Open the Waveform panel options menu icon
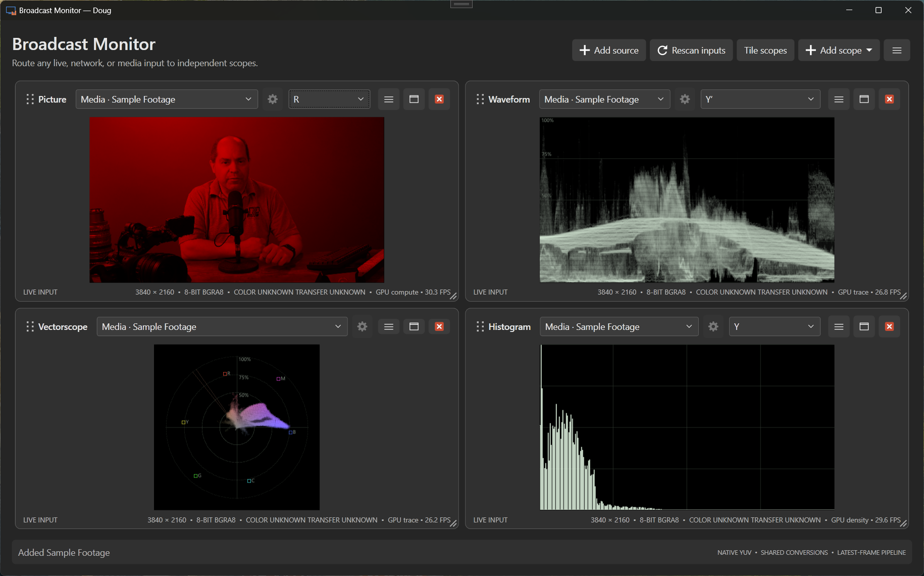The width and height of the screenshot is (924, 576). pyautogui.click(x=839, y=99)
